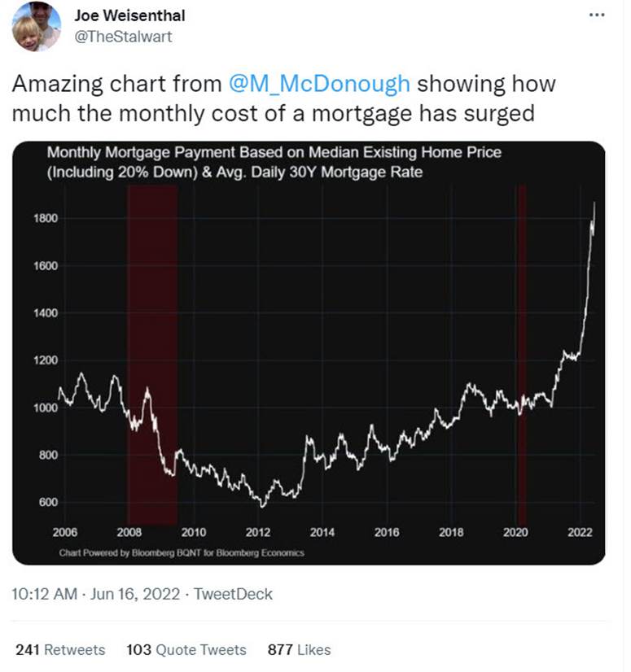View the 103 Quote Tweets
Screen dimensions: 631x672
click(186, 649)
